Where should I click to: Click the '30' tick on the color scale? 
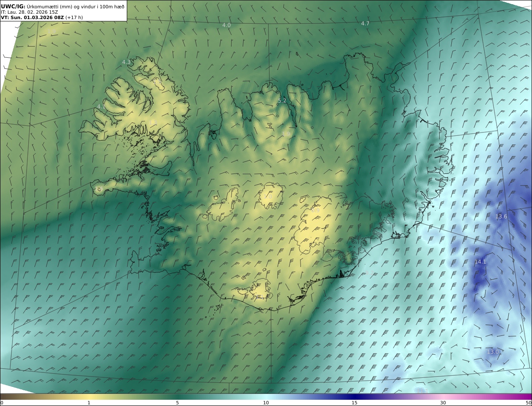tap(443, 403)
